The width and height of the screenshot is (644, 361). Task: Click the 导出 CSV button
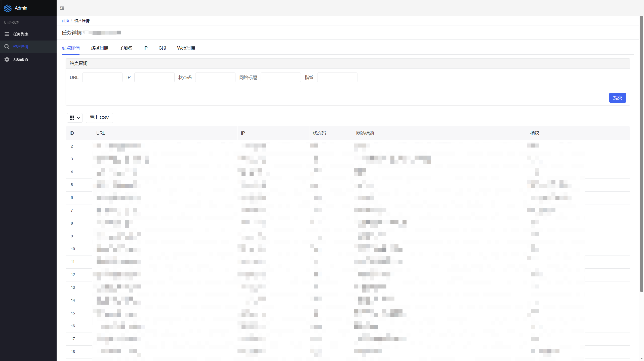pyautogui.click(x=99, y=118)
